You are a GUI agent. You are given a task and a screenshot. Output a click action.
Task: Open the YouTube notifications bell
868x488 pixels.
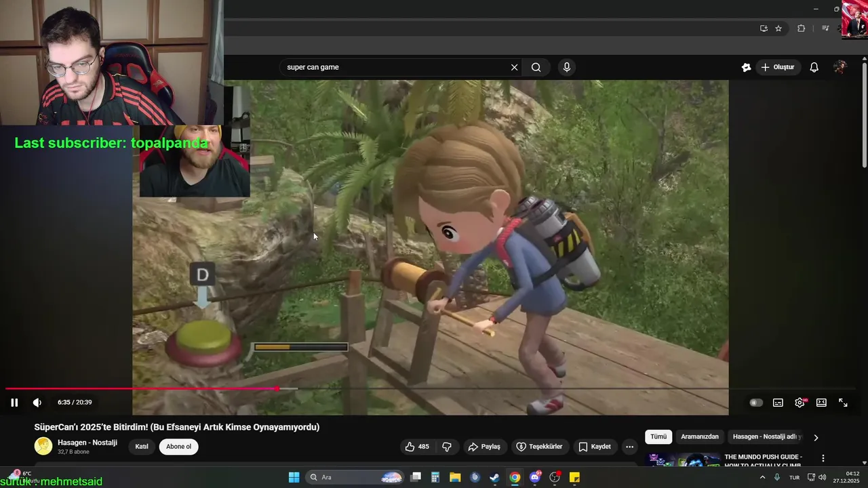pyautogui.click(x=814, y=67)
